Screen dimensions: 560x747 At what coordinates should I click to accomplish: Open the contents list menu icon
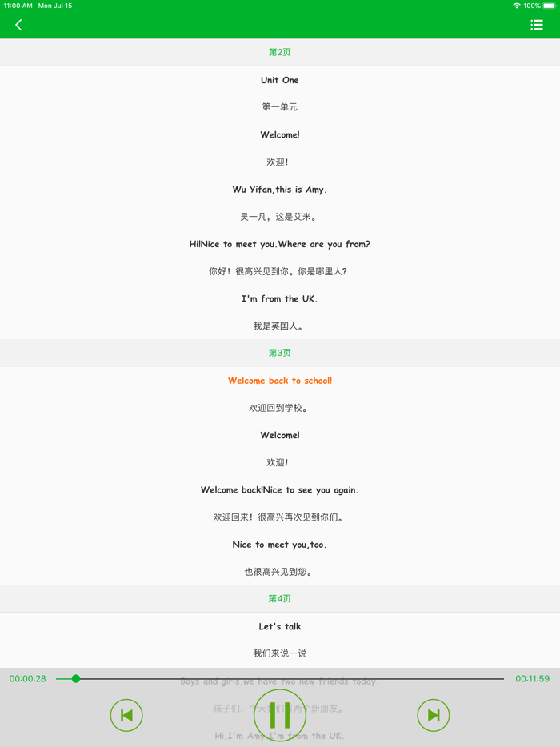click(537, 26)
